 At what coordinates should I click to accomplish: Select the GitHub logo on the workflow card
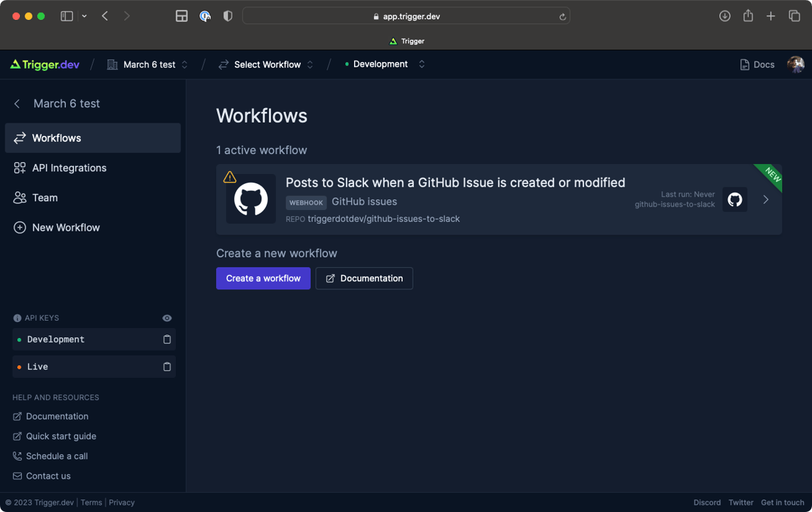(x=251, y=199)
